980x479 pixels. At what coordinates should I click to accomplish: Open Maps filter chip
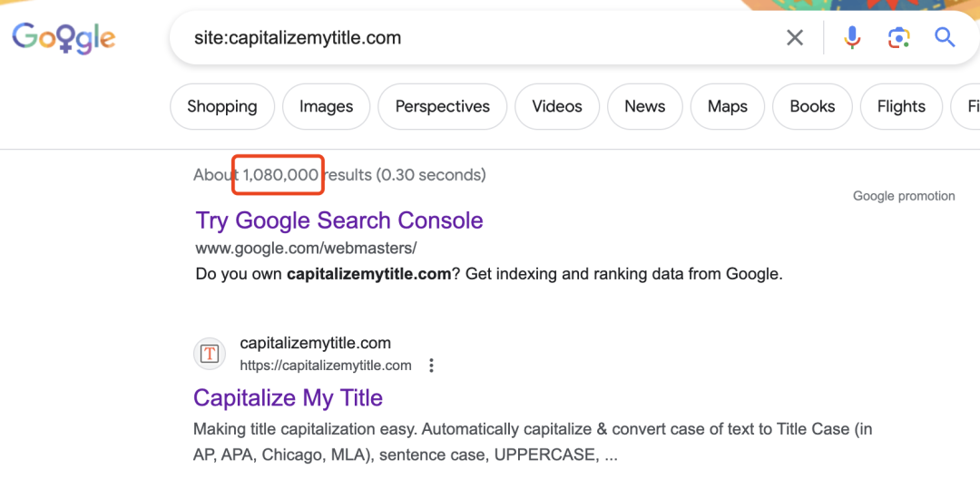tap(728, 107)
